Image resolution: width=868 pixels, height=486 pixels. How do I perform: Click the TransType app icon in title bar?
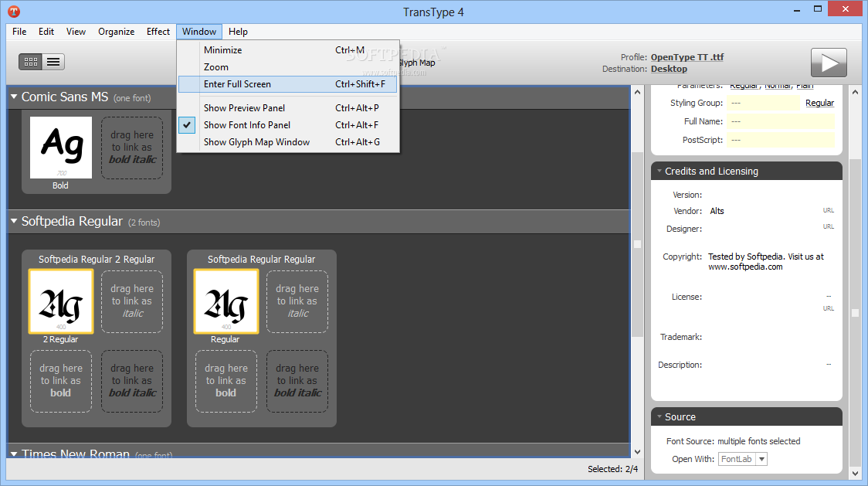[14, 11]
